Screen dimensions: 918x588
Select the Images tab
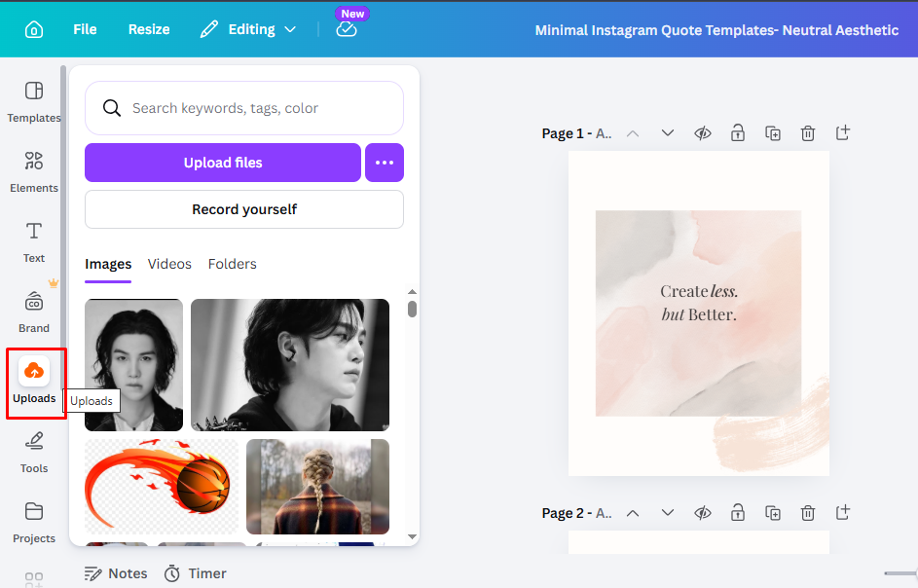(x=108, y=264)
